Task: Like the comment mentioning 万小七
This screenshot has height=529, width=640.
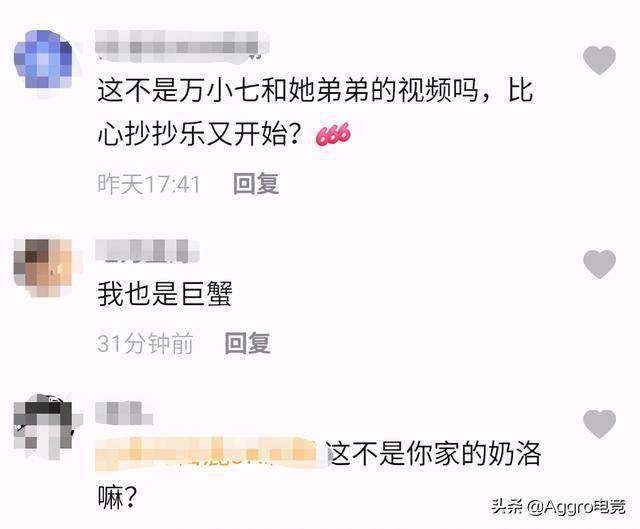Action: click(x=599, y=60)
